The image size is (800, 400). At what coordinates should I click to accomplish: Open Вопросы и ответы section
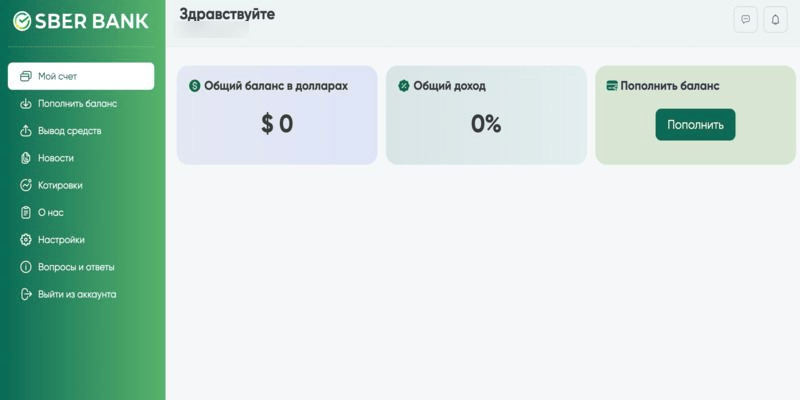click(x=81, y=267)
